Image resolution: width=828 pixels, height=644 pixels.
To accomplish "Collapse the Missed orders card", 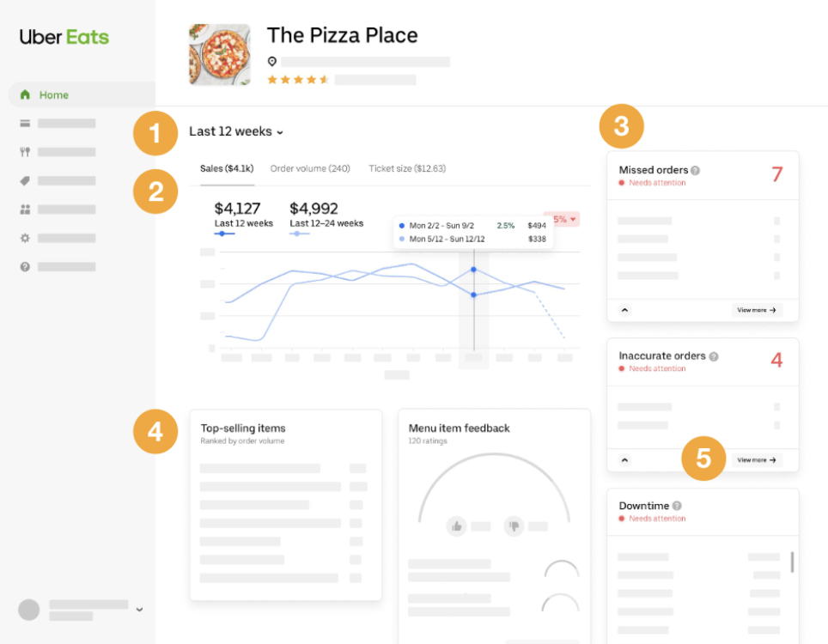I will point(624,311).
